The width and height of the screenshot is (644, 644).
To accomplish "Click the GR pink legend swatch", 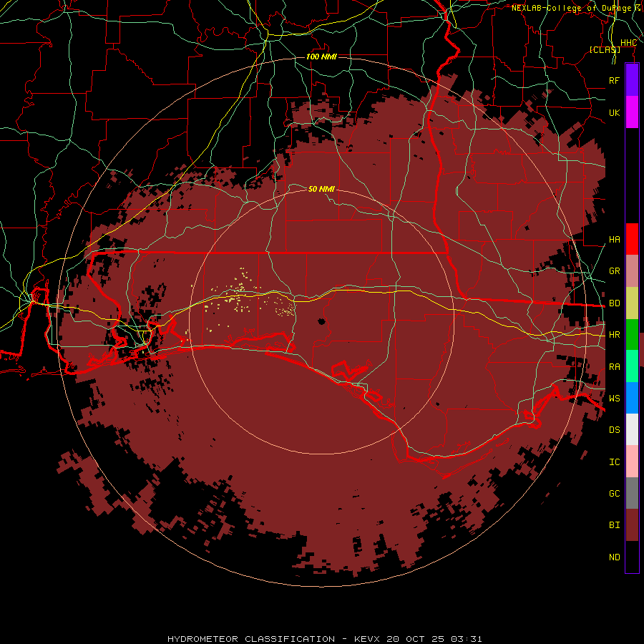I will (632, 271).
